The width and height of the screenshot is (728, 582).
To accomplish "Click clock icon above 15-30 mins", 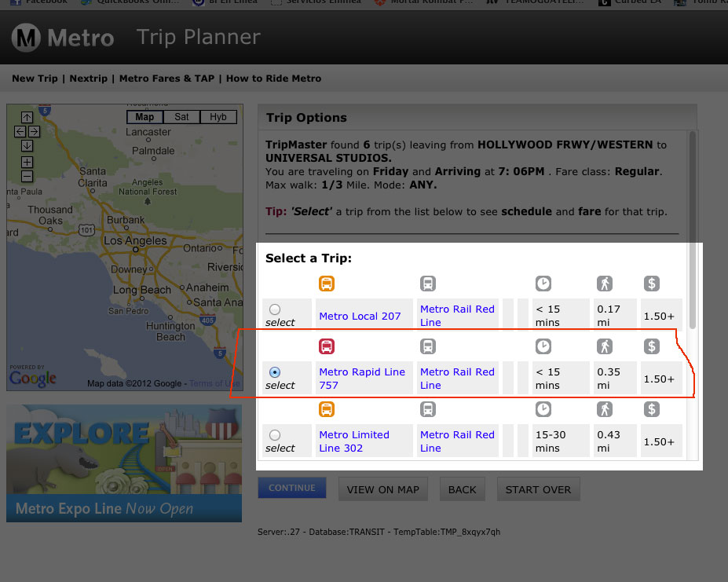I will coord(543,409).
